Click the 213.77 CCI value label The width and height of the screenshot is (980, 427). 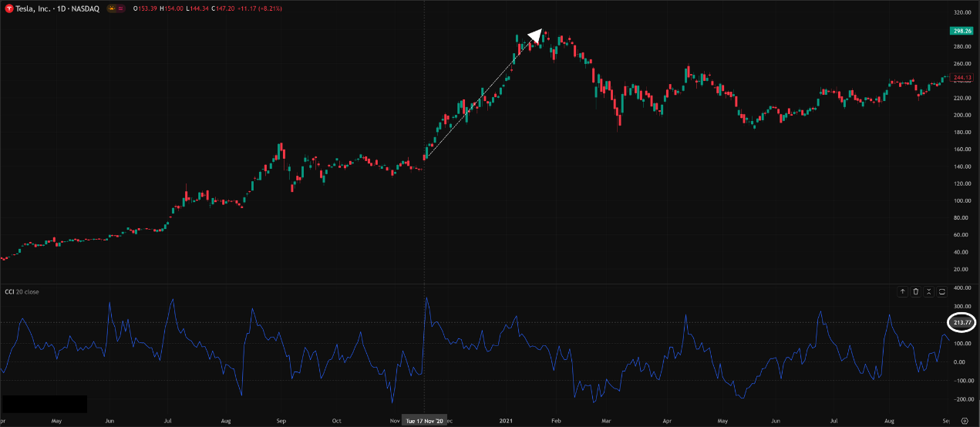click(x=961, y=322)
